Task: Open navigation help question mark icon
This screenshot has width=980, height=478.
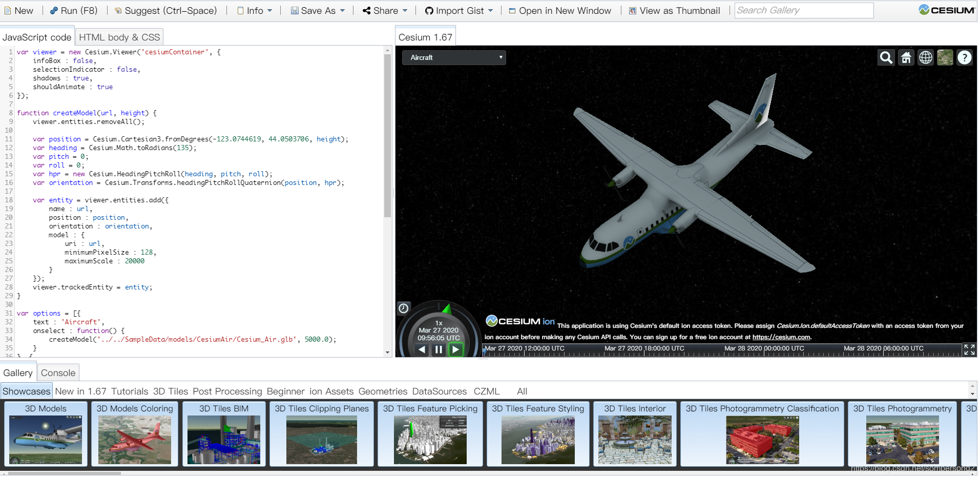Action: point(965,57)
